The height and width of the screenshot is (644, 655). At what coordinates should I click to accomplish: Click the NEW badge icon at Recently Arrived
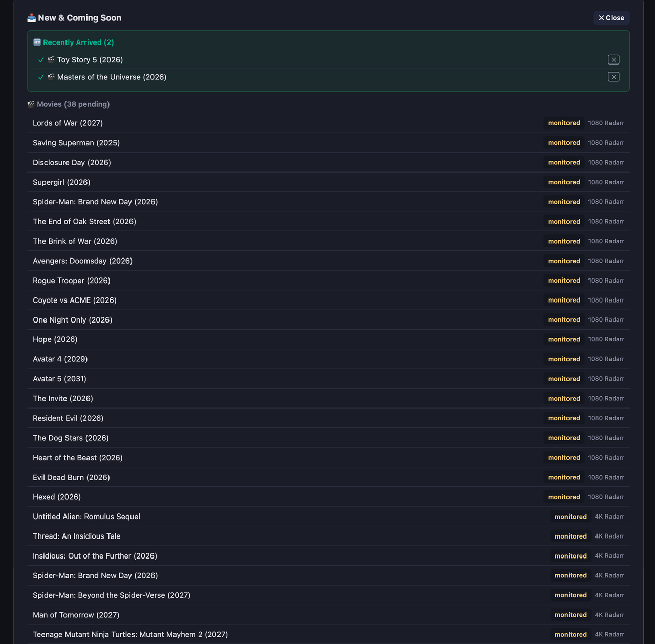click(x=37, y=42)
